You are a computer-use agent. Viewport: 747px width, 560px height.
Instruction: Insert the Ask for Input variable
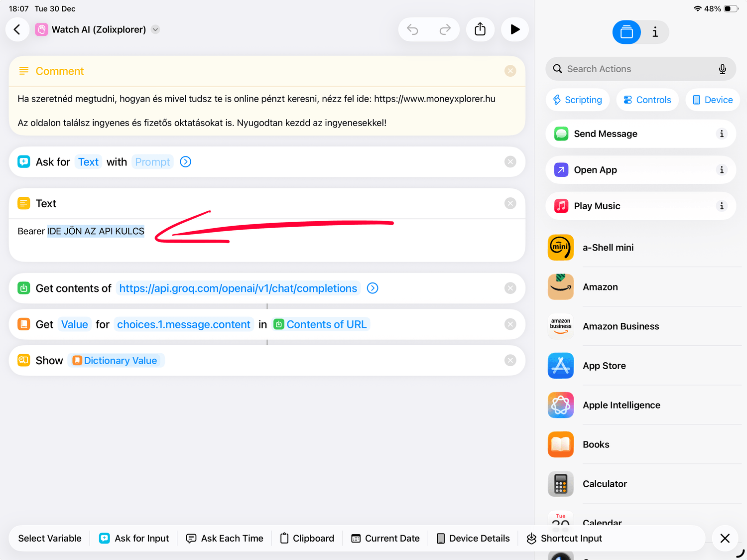click(x=134, y=538)
